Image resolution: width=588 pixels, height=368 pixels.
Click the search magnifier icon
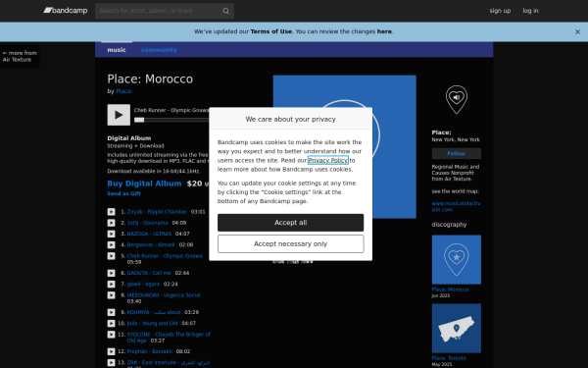click(x=225, y=11)
